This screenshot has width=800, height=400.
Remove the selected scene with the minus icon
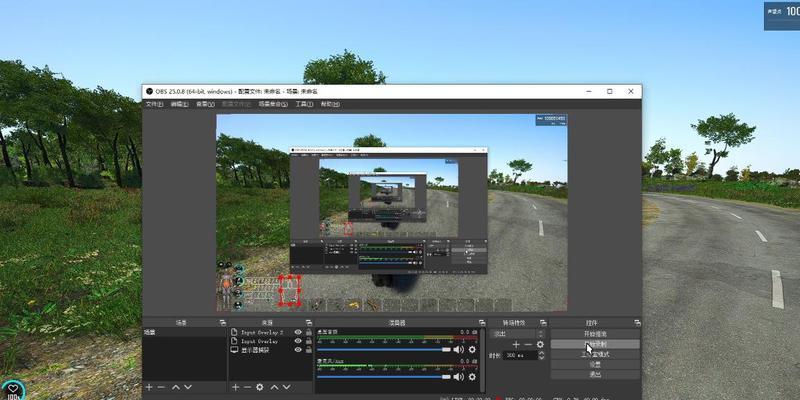(161, 387)
